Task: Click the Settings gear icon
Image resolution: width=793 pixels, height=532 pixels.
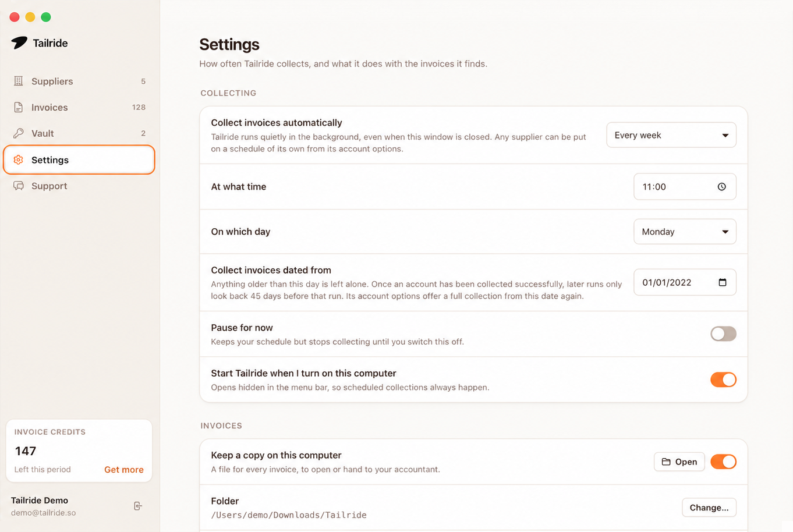Action: 19,159
